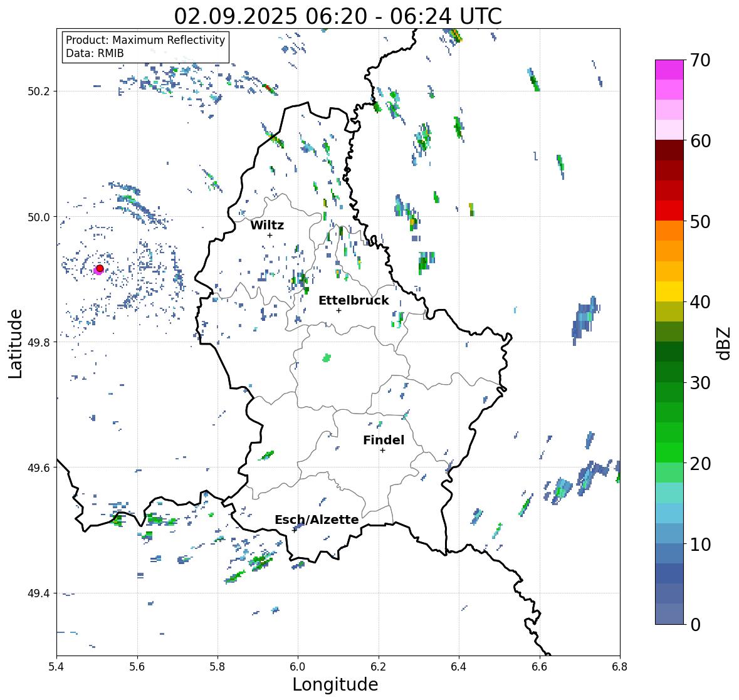This screenshot has height=700, width=739.
Task: Click the 6.8 longitude tick label
Action: [620, 667]
